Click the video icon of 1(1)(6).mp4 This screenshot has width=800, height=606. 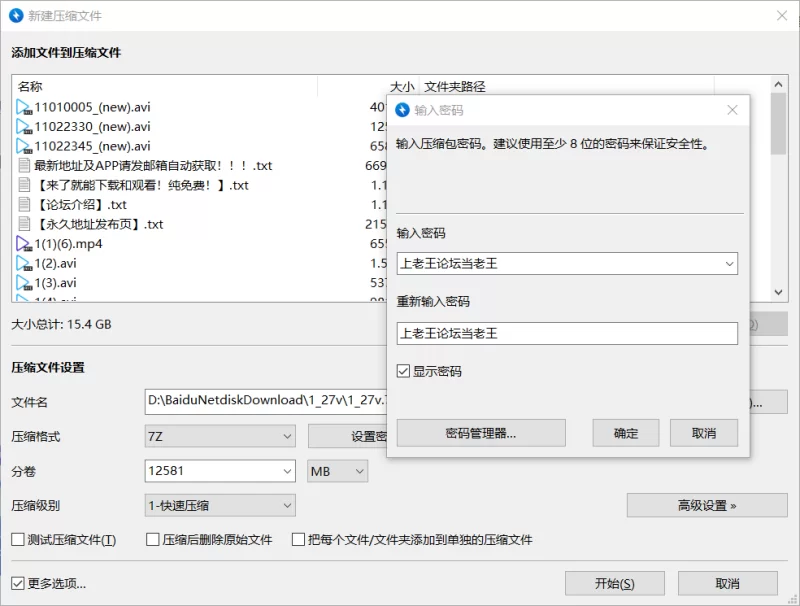coord(24,243)
